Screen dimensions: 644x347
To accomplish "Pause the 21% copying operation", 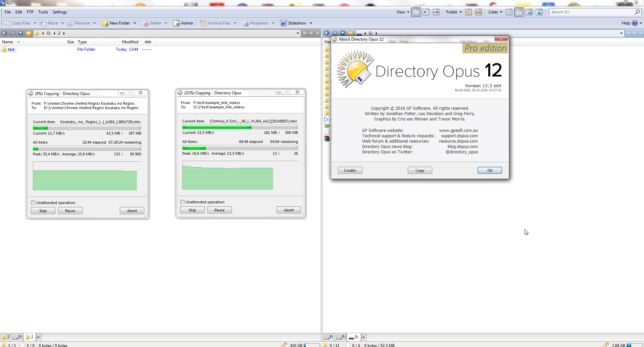I will pos(219,210).
